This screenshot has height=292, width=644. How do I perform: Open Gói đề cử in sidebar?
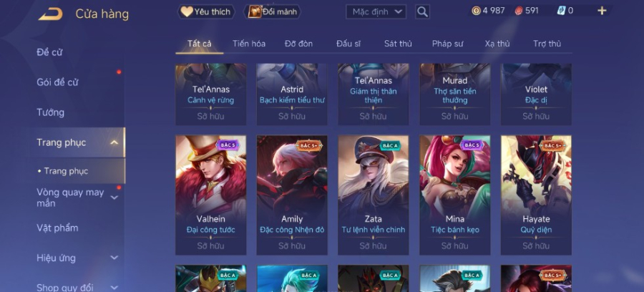[57, 82]
